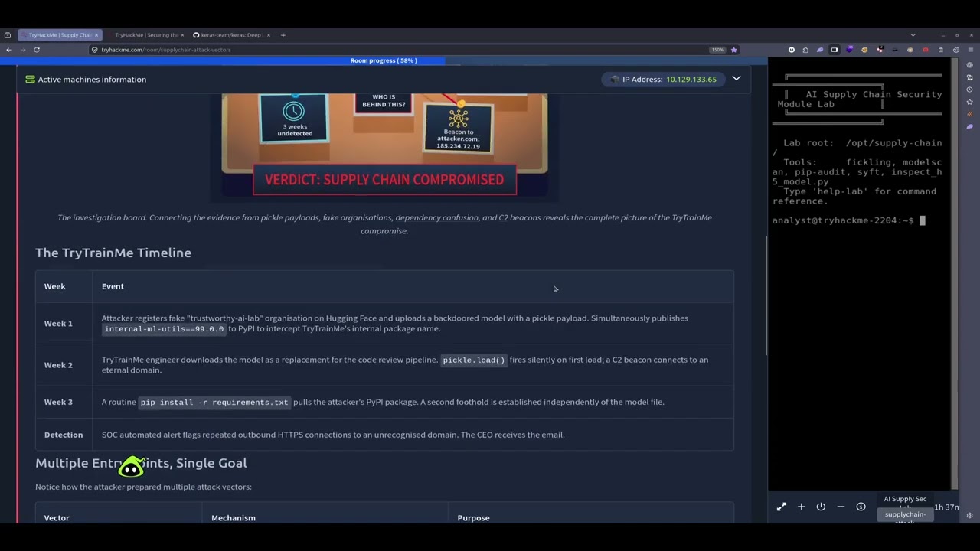The height and width of the screenshot is (551, 980).
Task: Click the white round face extension icon
Action: click(792, 50)
